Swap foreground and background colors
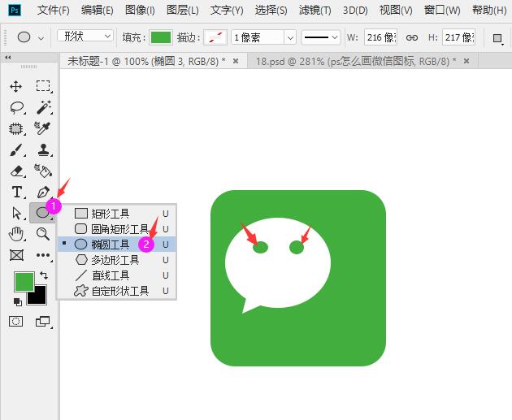Screen dimensions: 512x420 point(44,275)
